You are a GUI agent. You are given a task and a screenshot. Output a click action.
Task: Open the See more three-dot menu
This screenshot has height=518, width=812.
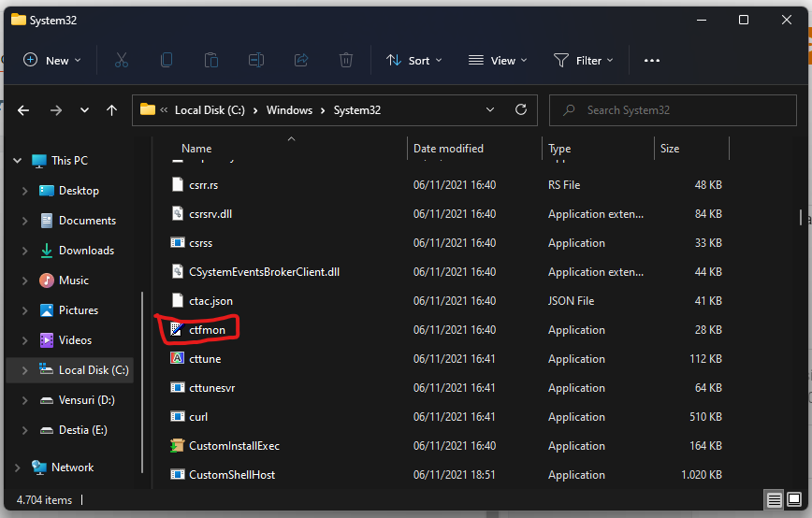651,61
